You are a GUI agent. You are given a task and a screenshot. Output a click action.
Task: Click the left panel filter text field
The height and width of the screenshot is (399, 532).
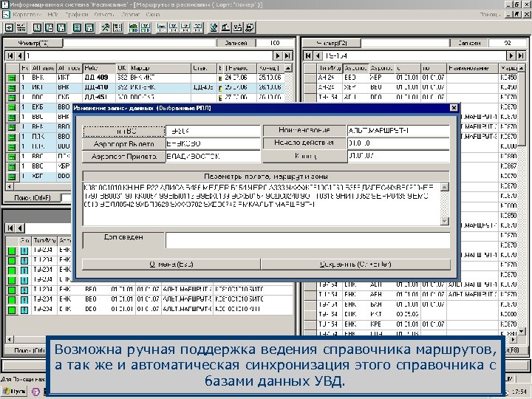(x=139, y=43)
